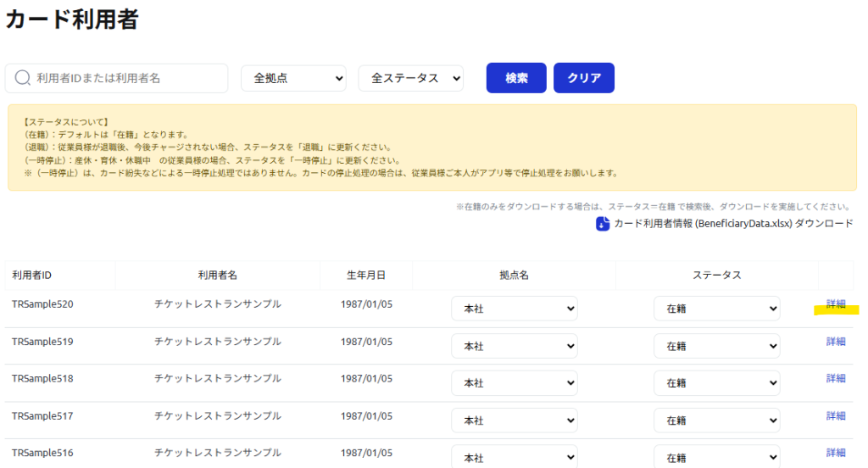This screenshot has height=468, width=868.
Task: Click the 利用者ID column header
Action: tap(32, 276)
